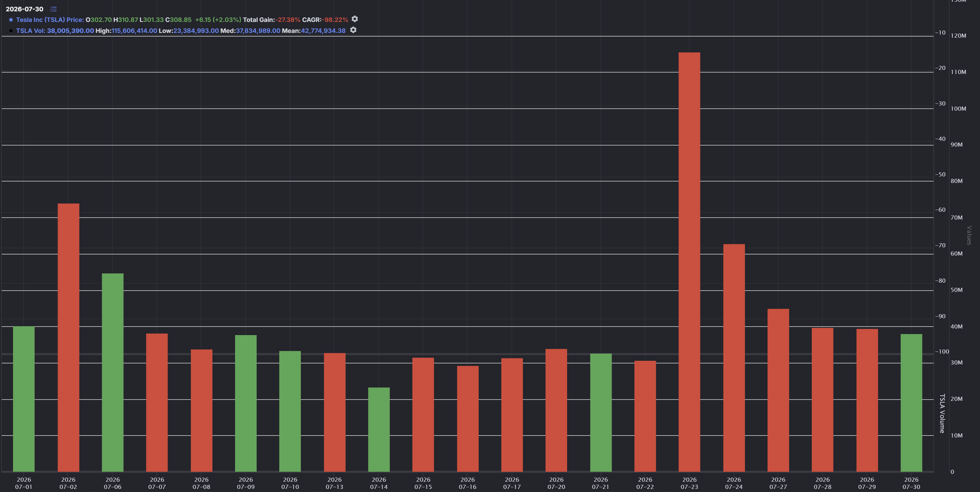Select the tallest red volume bar for 07-23
Viewport: 980px width, 492px height.
tap(689, 262)
